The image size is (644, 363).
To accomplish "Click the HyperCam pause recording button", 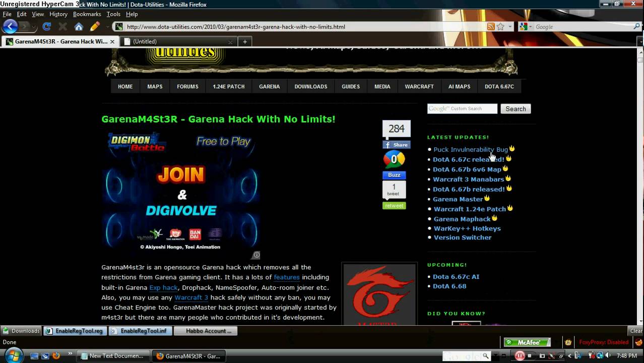I will pyautogui.click(x=520, y=355).
